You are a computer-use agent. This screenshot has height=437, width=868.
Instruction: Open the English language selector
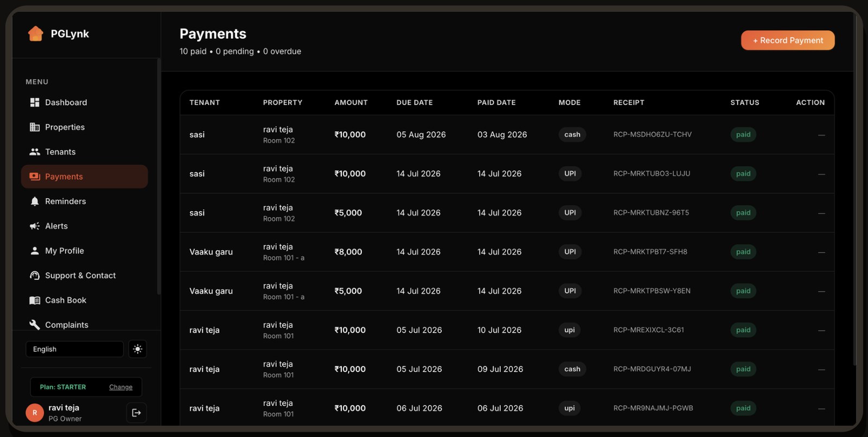[74, 349]
